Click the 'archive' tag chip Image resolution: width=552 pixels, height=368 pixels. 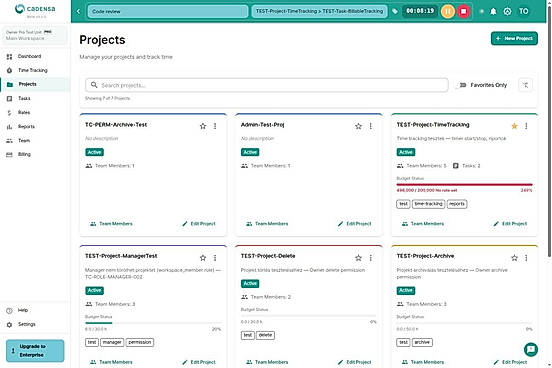click(422, 342)
